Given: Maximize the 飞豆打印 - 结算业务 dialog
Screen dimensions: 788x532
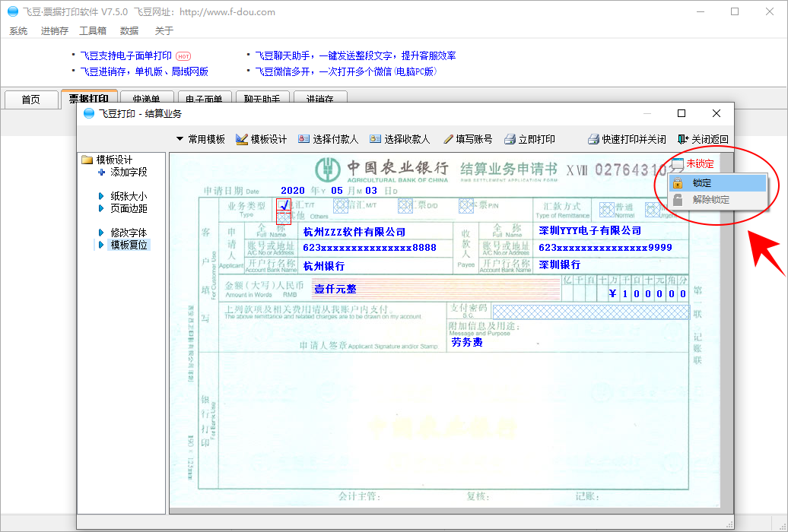Looking at the screenshot, I should click(682, 113).
